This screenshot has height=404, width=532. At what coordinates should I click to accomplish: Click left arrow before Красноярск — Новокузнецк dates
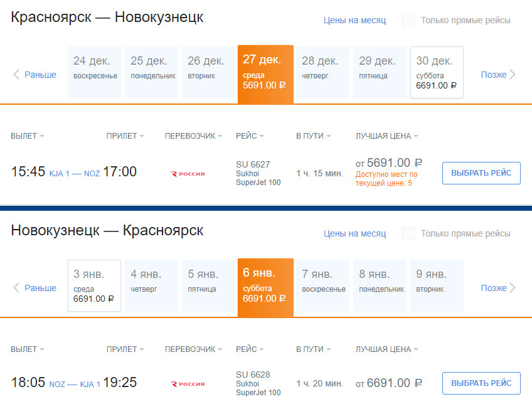pyautogui.click(x=17, y=75)
